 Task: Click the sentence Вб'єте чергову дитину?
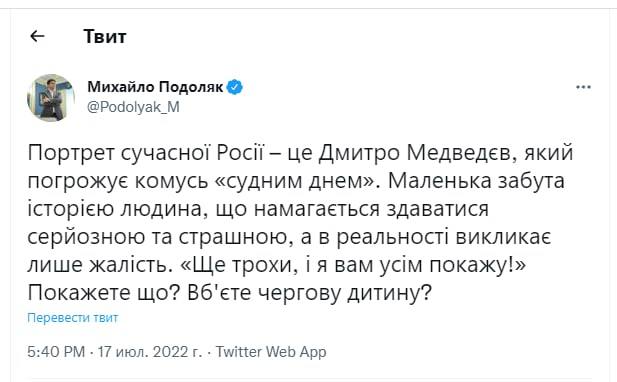tap(309, 293)
